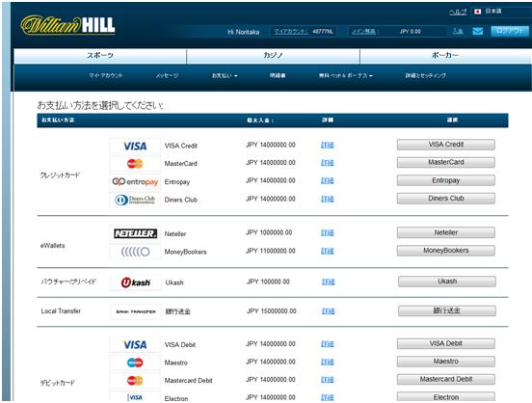Click the Local Transfer category label

(x=61, y=311)
